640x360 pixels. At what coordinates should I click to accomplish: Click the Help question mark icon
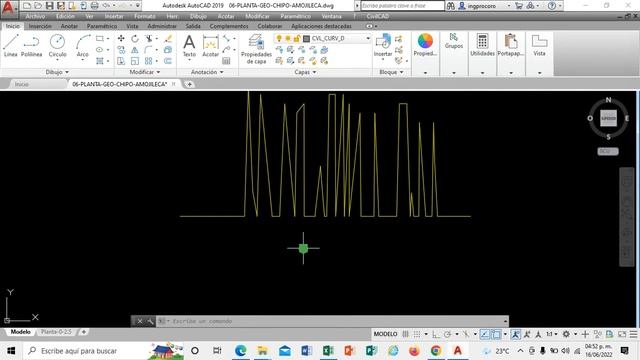coord(552,6)
